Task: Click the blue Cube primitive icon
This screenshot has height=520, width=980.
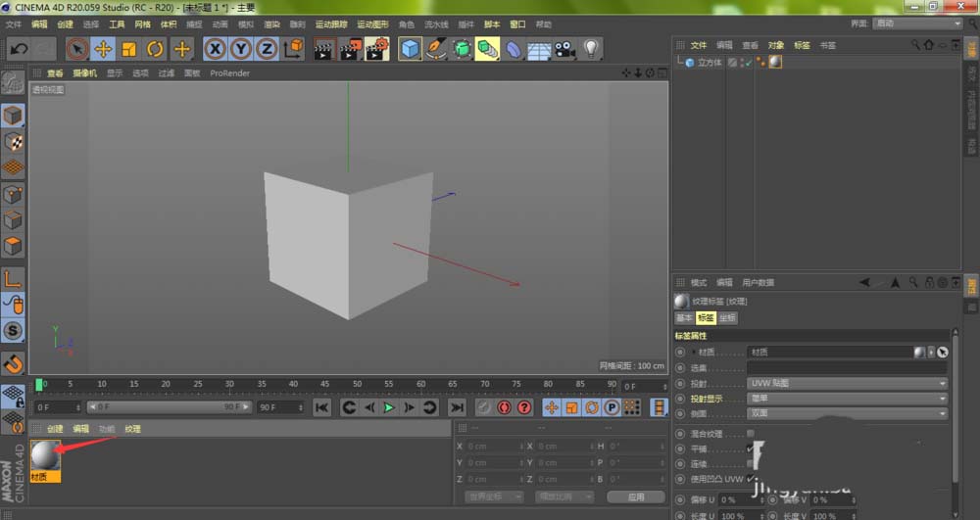Action: click(410, 48)
